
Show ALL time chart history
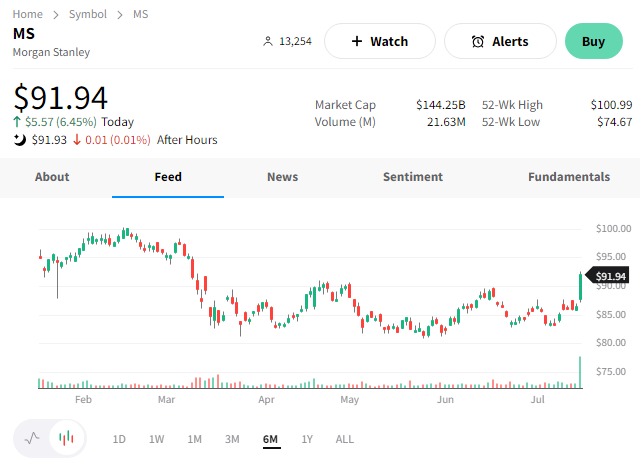click(345, 439)
